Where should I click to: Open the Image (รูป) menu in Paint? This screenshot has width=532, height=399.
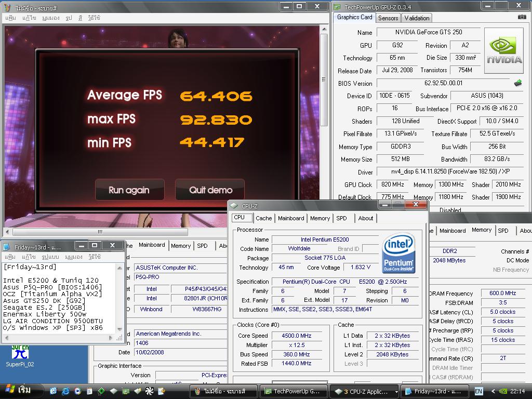(x=69, y=18)
